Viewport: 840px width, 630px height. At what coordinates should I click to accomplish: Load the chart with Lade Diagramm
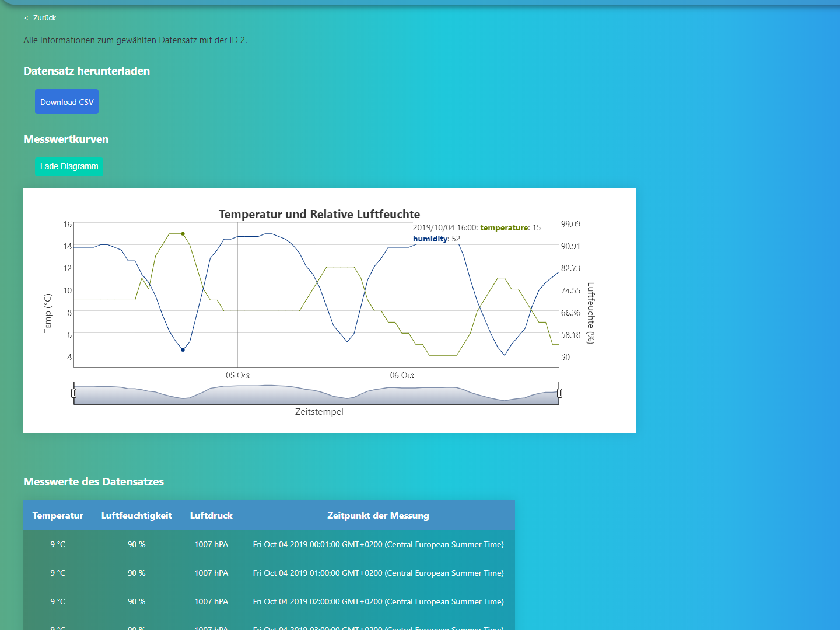69,166
